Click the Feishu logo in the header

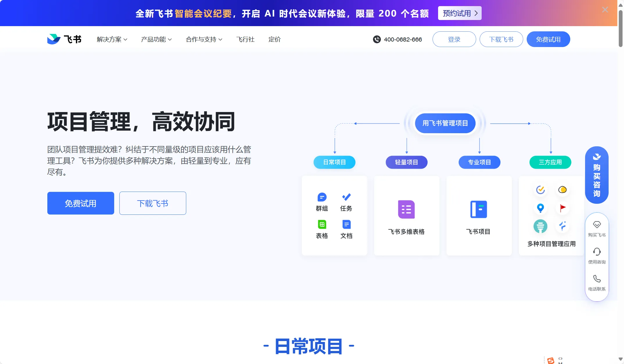point(64,39)
